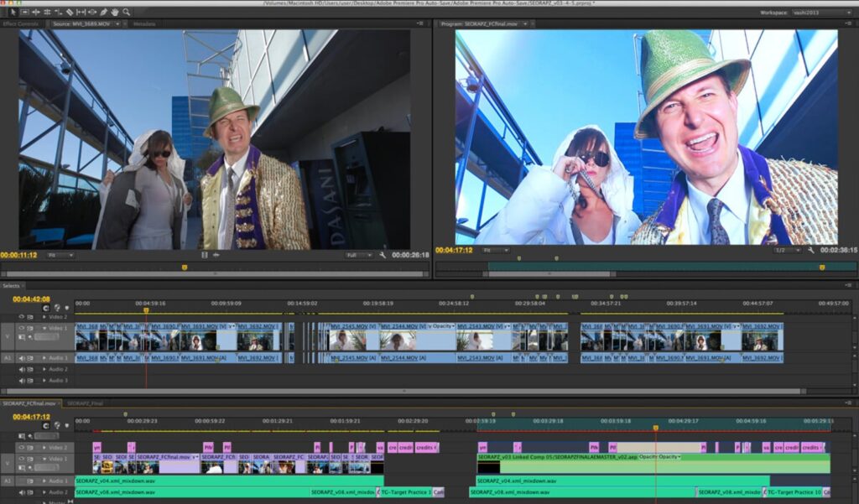Click the Selects timeline timecode 00:04:42:08
859x504 pixels.
31,299
